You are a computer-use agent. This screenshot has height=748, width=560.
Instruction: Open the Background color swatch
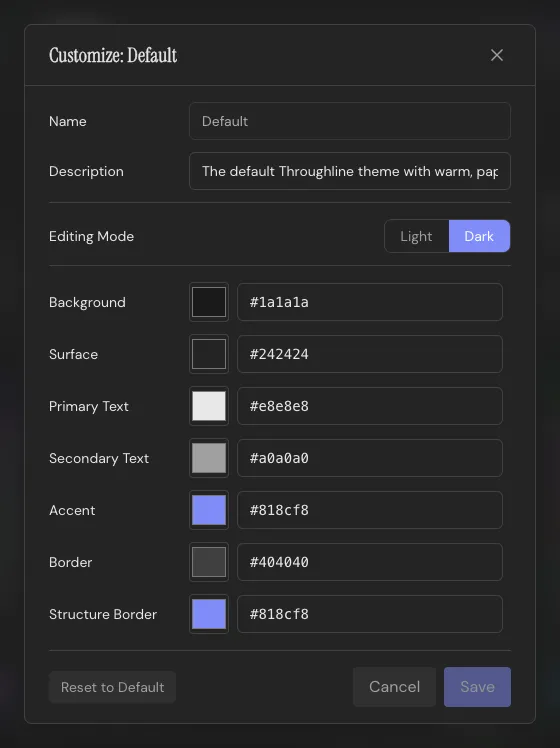(209, 302)
